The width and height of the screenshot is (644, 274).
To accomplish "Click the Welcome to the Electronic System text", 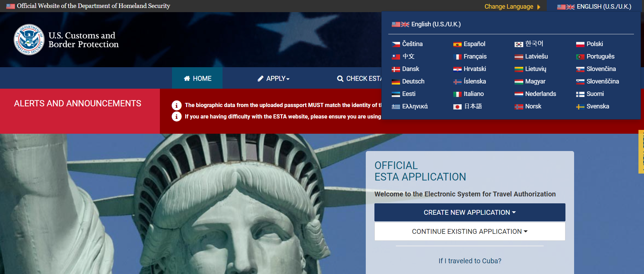I will click(x=465, y=194).
